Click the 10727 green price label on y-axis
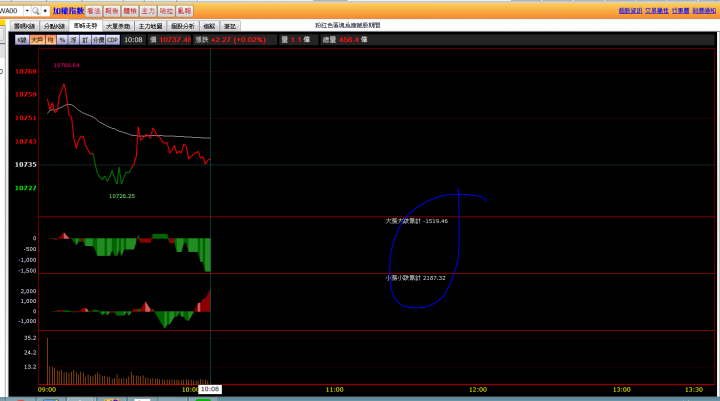The image size is (720, 401). [x=26, y=188]
